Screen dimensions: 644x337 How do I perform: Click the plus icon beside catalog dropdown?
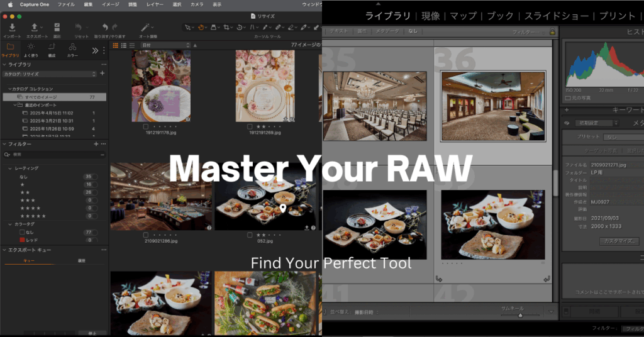pos(102,74)
